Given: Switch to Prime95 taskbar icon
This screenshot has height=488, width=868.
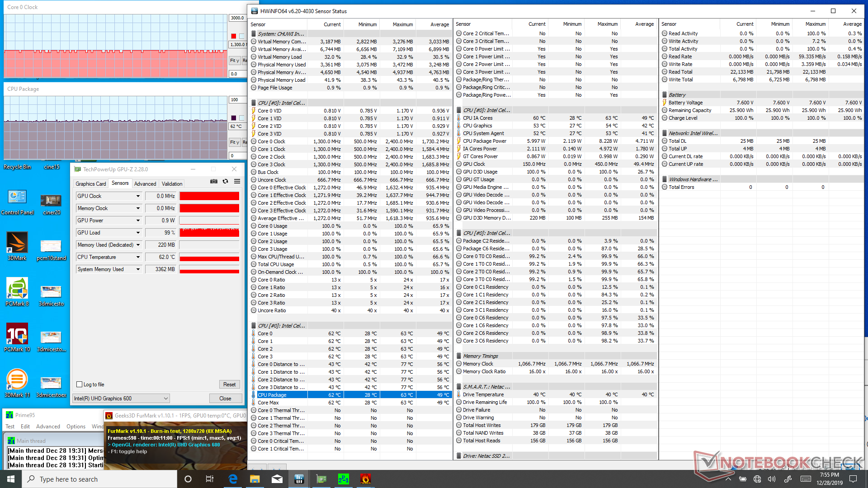Looking at the screenshot, I should click(344, 479).
